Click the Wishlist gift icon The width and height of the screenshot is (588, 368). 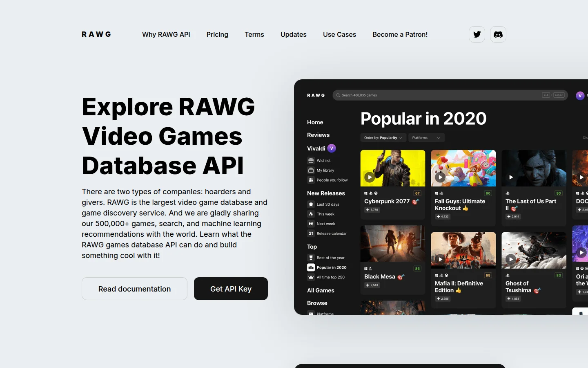311,161
